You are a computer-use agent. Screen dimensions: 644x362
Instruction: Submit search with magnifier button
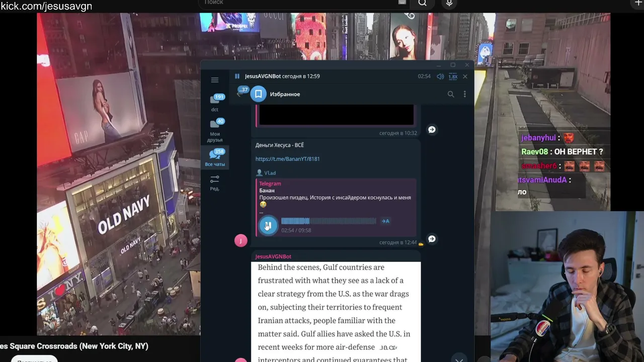click(423, 3)
